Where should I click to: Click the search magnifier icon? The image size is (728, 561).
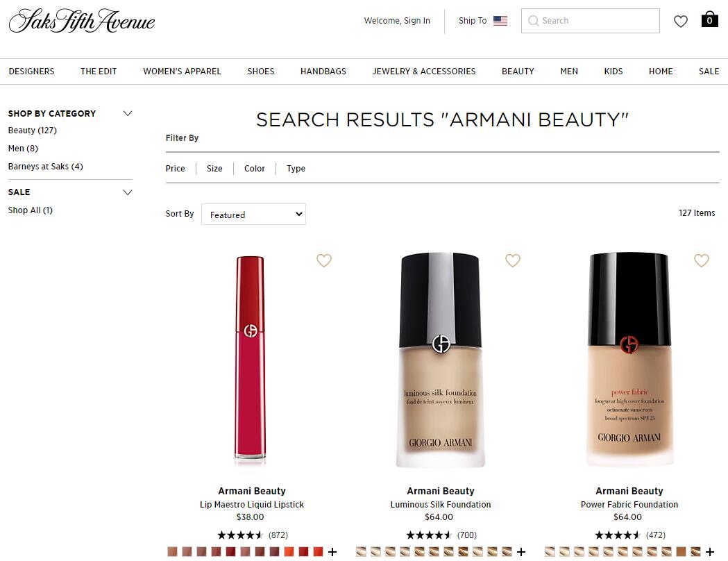coord(534,21)
